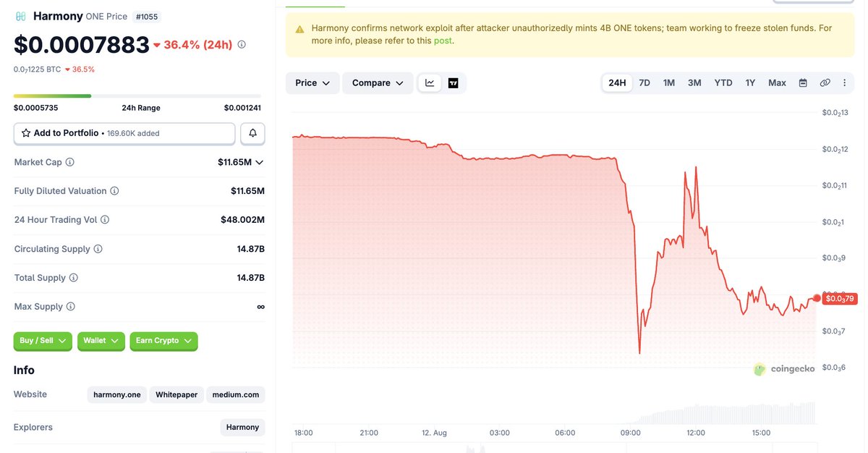Click the info icon beside Market Cap
This screenshot has height=453, width=868.
point(70,162)
